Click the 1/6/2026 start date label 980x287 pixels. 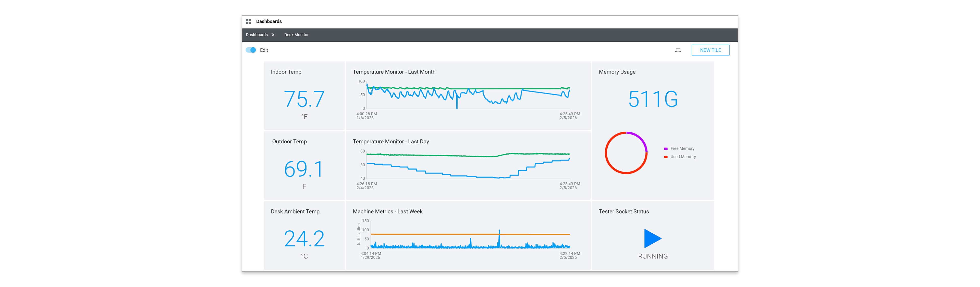365,118
